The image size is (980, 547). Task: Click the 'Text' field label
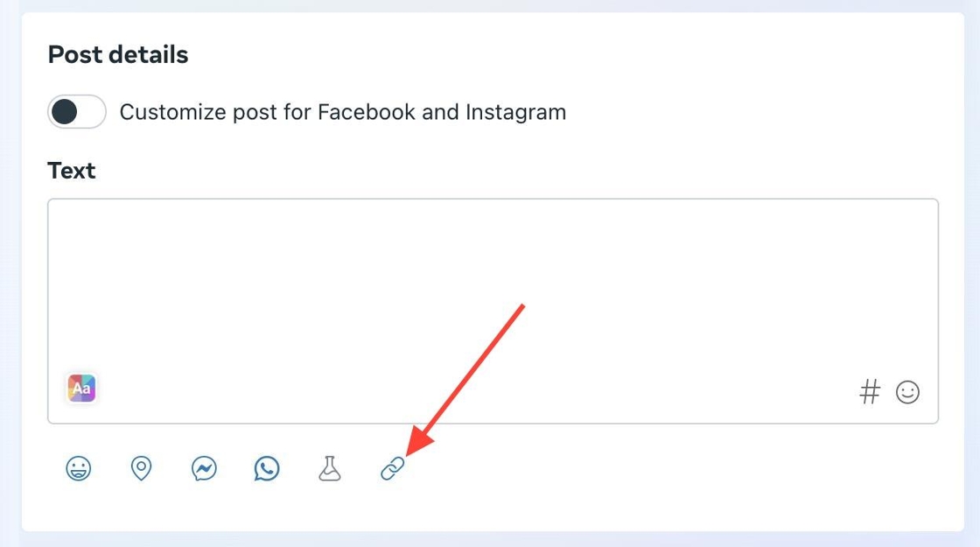(x=72, y=171)
